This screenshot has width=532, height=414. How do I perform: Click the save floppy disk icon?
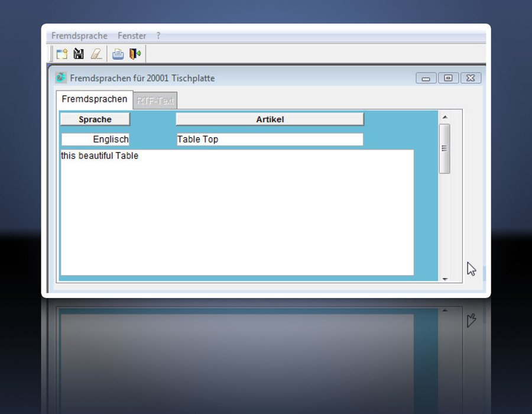79,54
